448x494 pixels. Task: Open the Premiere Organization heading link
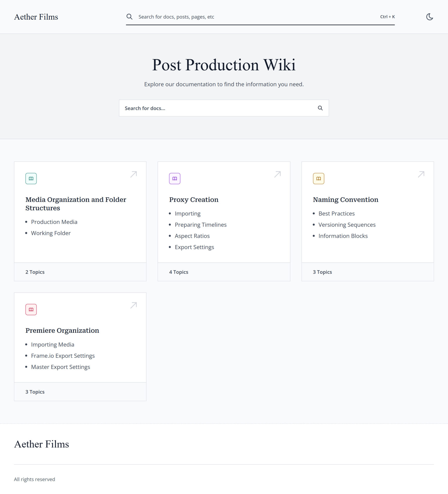62,331
